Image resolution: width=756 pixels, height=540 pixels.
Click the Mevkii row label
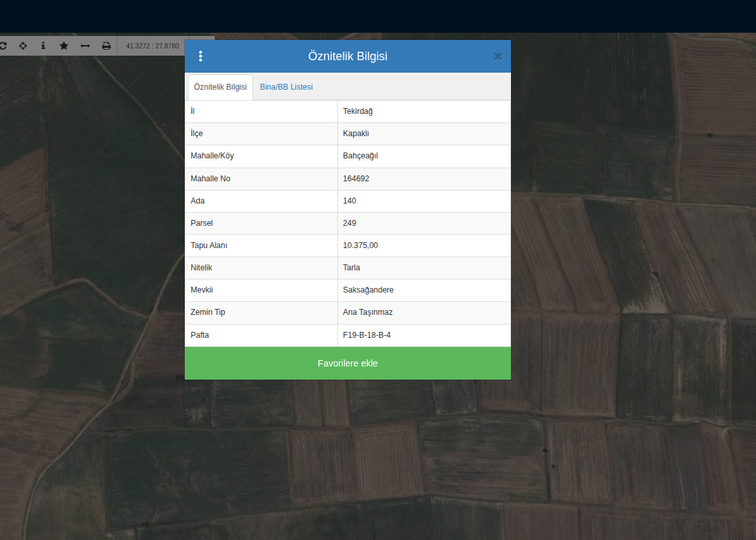point(202,290)
